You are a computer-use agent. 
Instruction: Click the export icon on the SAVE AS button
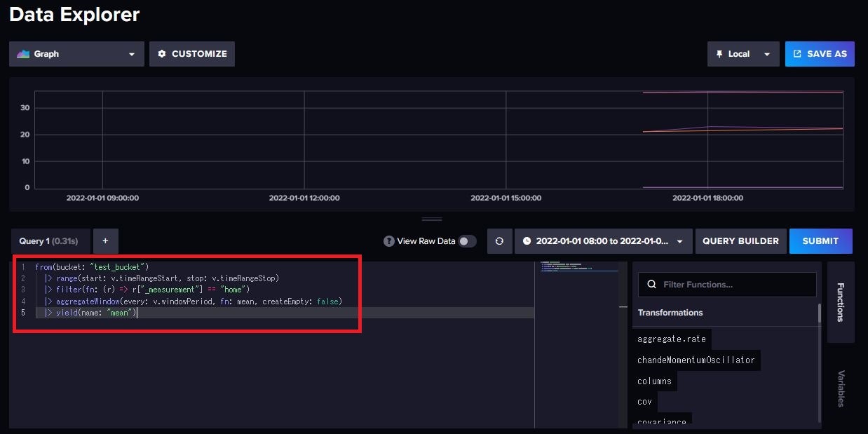(796, 53)
